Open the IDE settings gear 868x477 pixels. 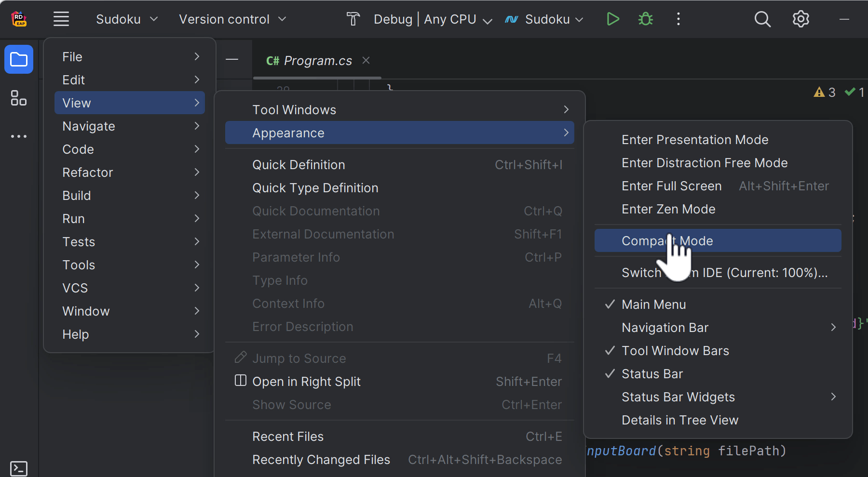pos(800,19)
